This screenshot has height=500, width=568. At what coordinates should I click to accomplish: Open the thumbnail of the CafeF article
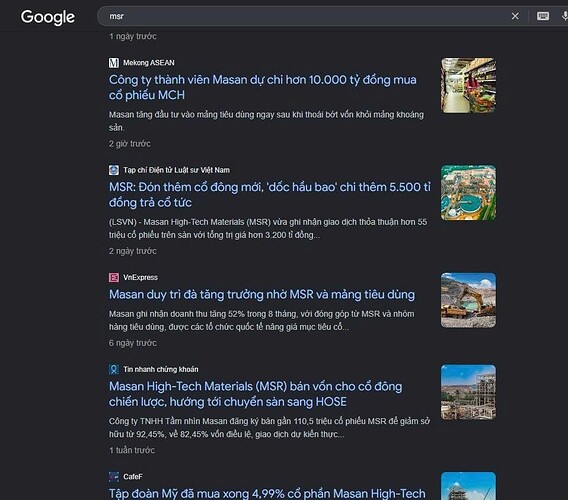pos(468,486)
